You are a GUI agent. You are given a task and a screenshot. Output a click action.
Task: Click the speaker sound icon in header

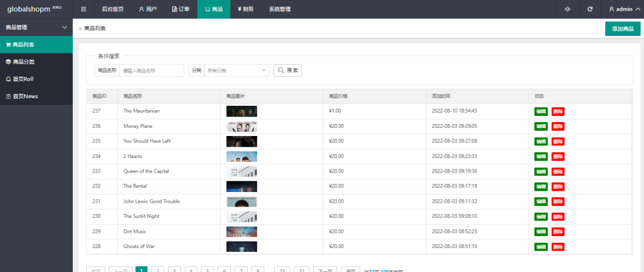[567, 9]
